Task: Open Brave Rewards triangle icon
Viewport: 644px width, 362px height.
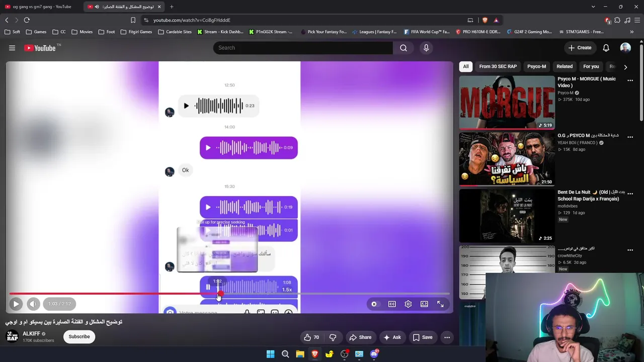Action: (496, 20)
